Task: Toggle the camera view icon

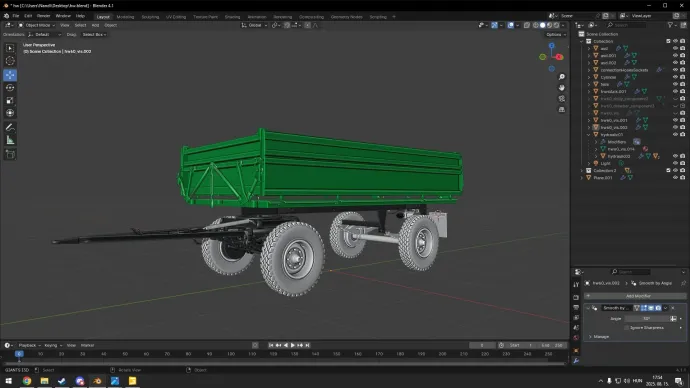Action: click(562, 99)
